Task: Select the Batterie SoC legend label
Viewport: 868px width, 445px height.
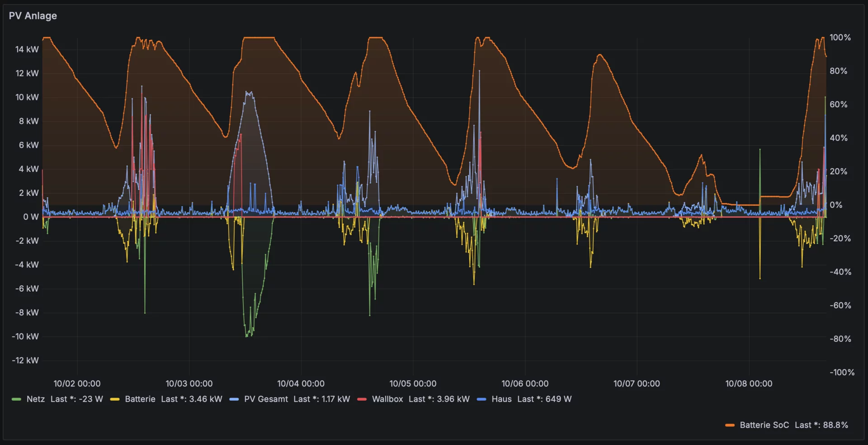Action: click(x=764, y=425)
